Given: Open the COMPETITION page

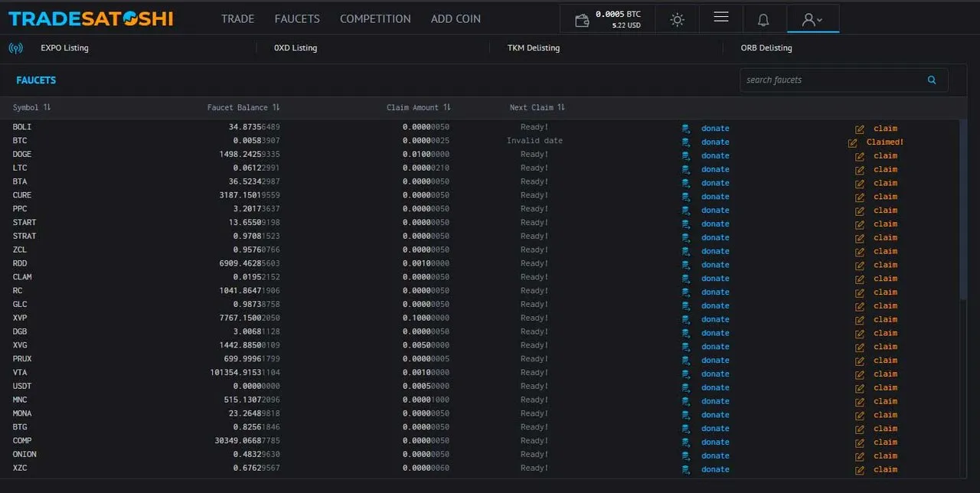Looking at the screenshot, I should pyautogui.click(x=375, y=19).
